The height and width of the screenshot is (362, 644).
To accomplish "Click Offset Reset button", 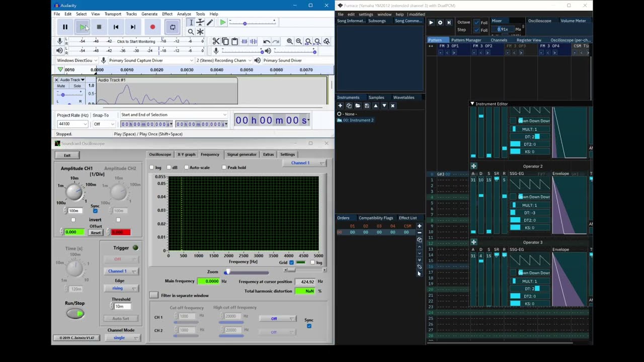I will pos(96,232).
